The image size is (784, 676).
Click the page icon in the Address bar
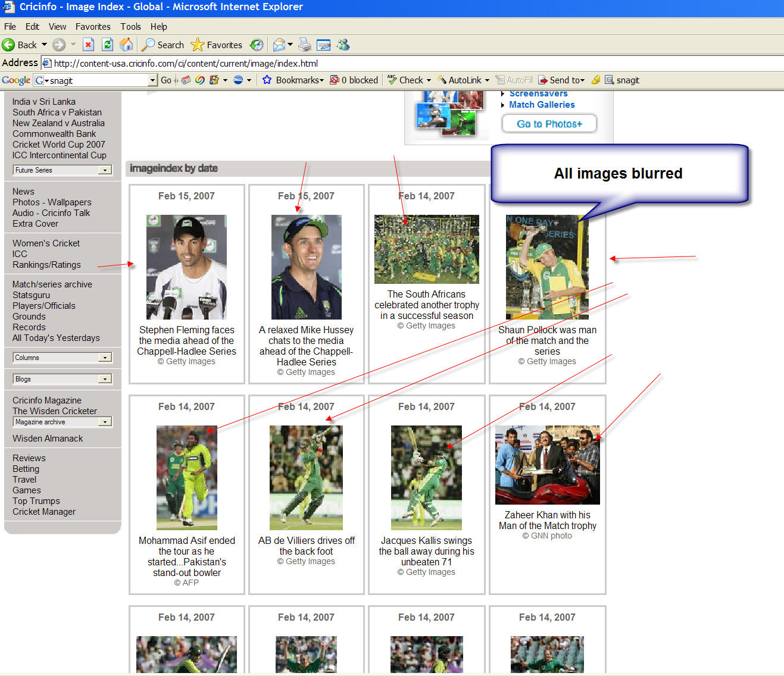point(47,63)
